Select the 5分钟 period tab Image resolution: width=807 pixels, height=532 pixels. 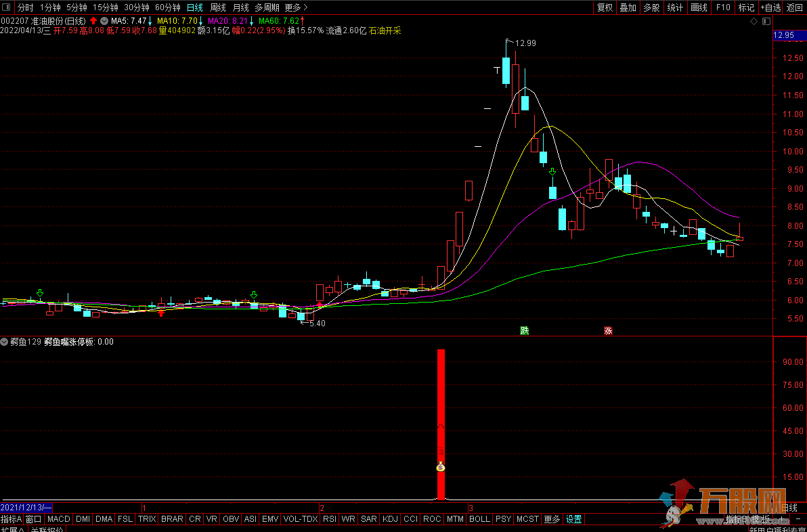coord(77,7)
